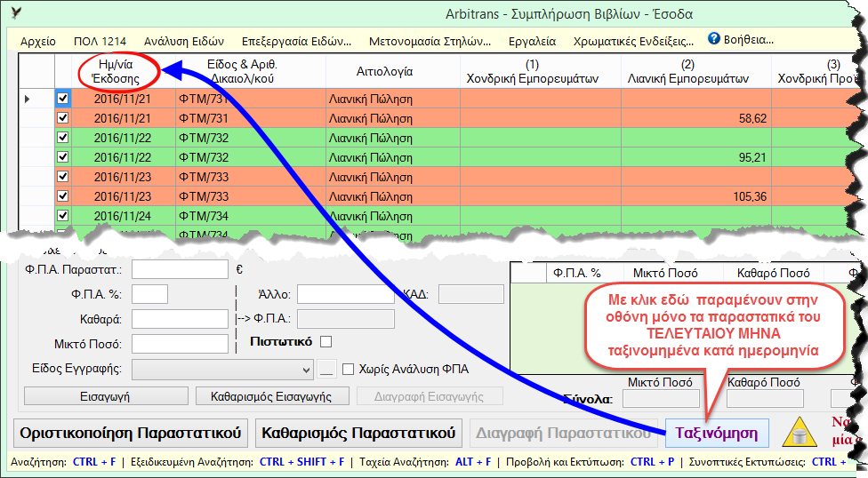Focus the Μικτό Ποσό input field in the form
The width and height of the screenshot is (868, 478).
(x=180, y=344)
